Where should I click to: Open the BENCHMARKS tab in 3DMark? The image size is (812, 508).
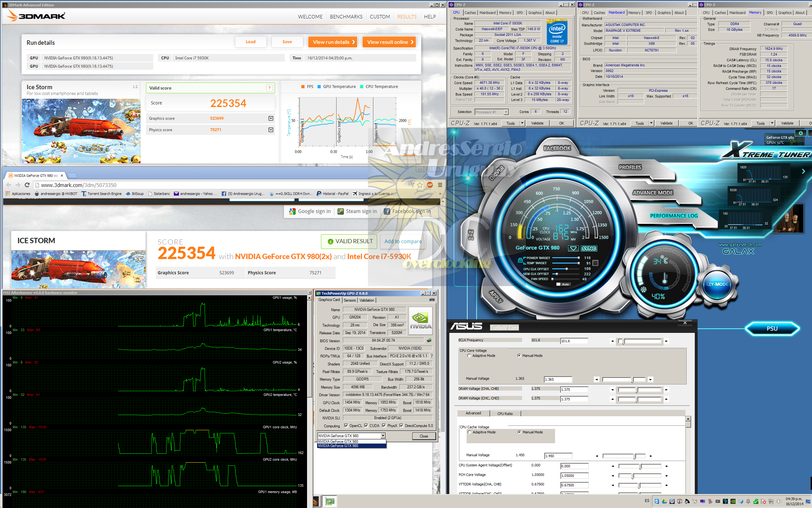[346, 17]
